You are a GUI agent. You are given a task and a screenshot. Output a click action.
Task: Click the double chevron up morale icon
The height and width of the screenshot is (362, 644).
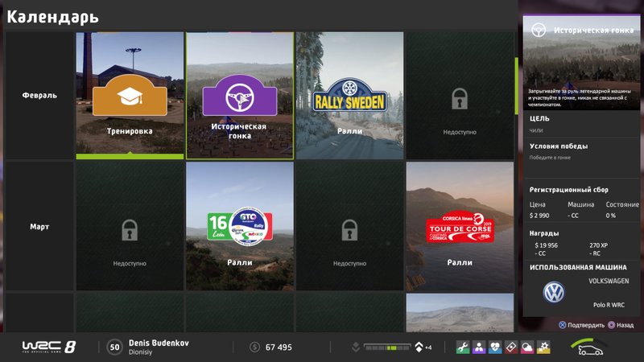[x=419, y=348]
